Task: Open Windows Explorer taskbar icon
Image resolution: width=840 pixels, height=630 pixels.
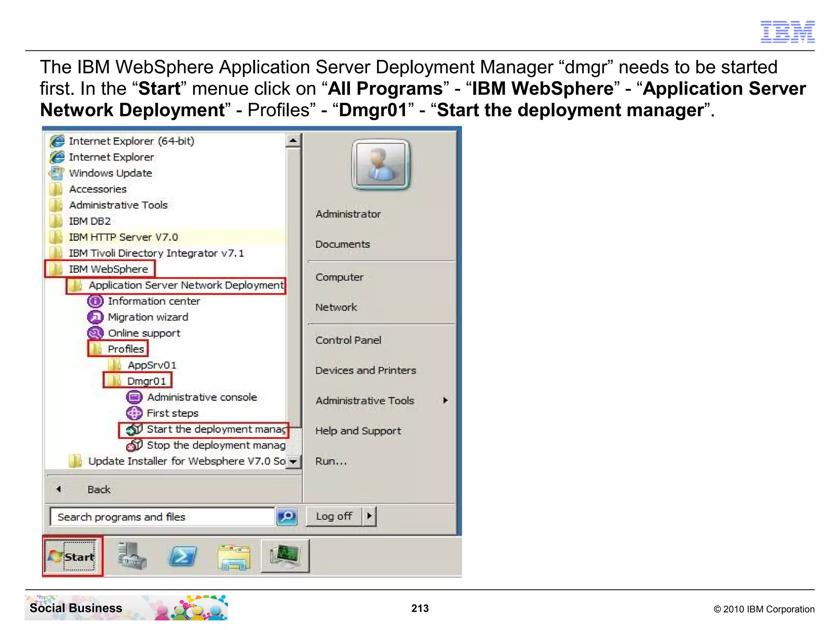Action: 234,557
